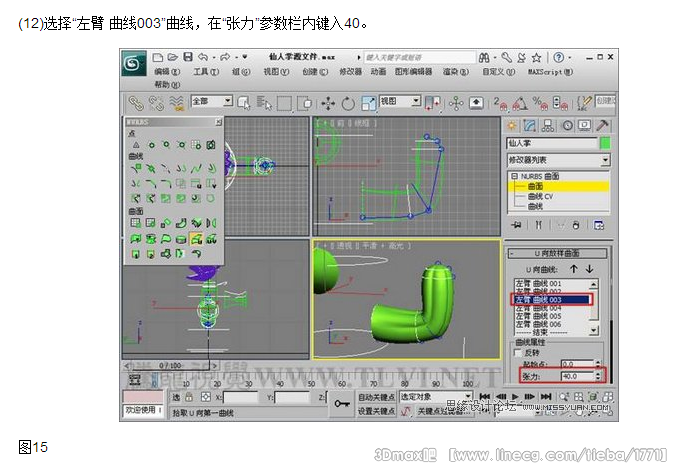This screenshot has height=472, width=696.
Task: Click the Select Object cursor icon
Action: click(244, 103)
